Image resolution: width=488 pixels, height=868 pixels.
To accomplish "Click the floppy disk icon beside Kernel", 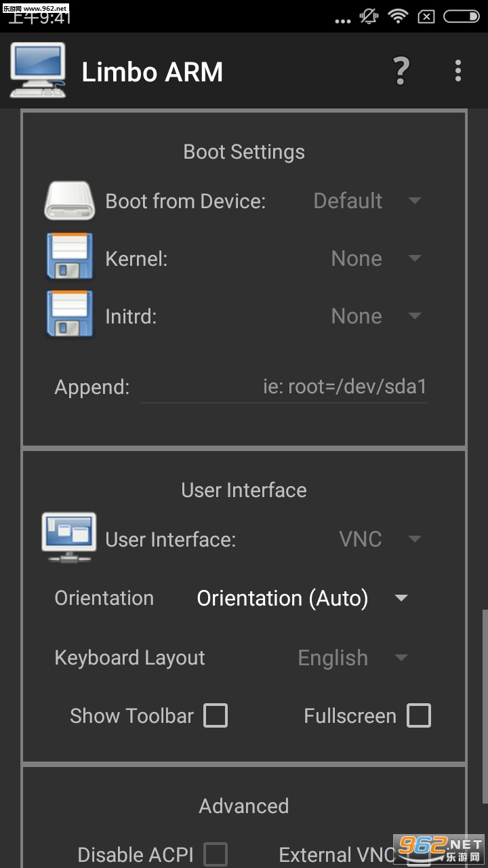I will tap(68, 257).
